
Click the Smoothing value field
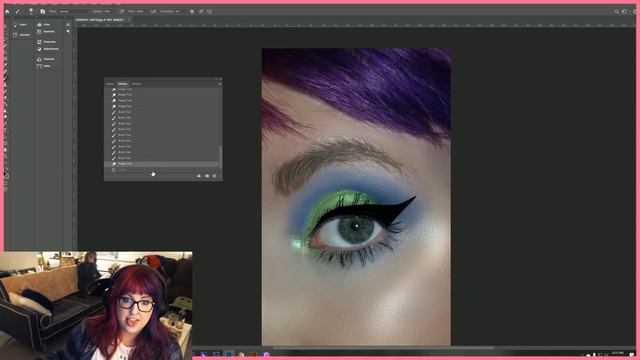177,11
